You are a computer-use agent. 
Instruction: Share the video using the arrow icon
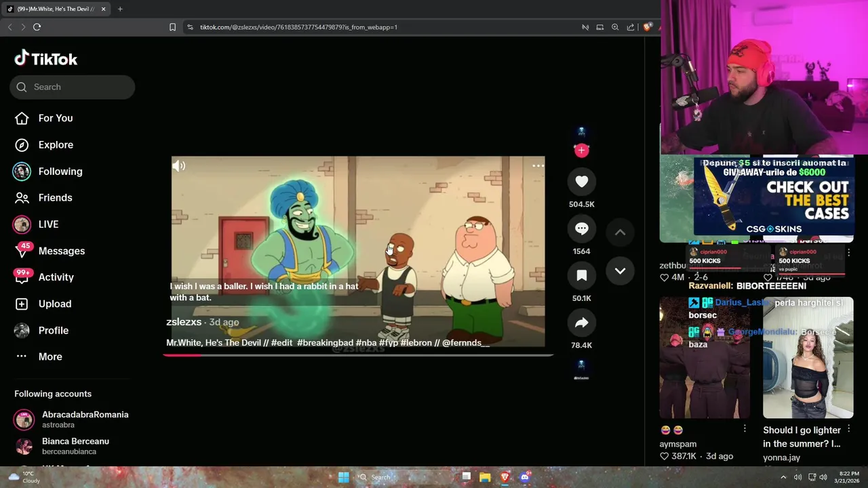pos(581,323)
